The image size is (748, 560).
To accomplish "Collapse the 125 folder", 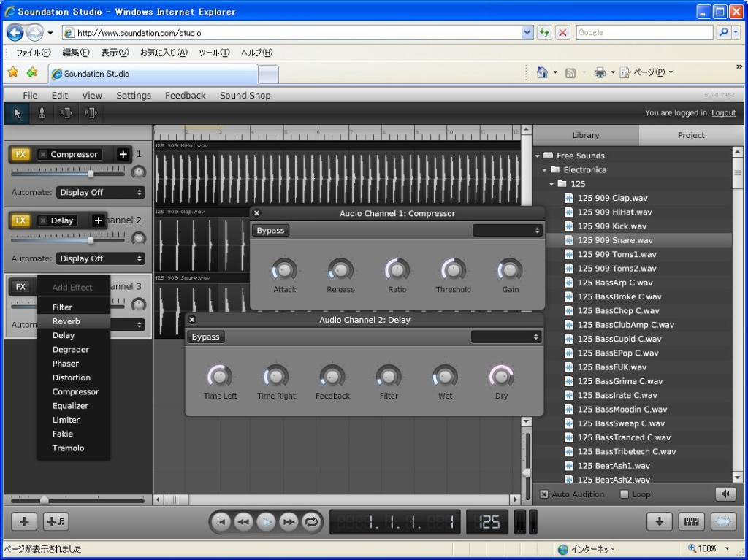I will point(552,184).
